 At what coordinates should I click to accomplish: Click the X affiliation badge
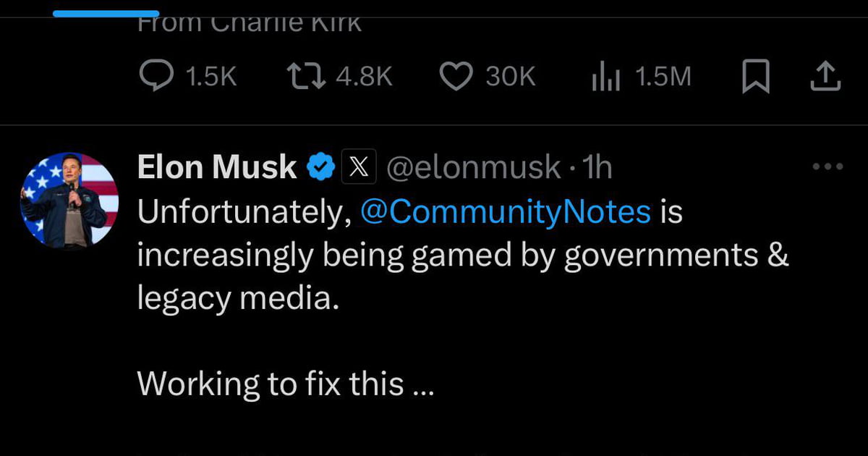click(358, 168)
